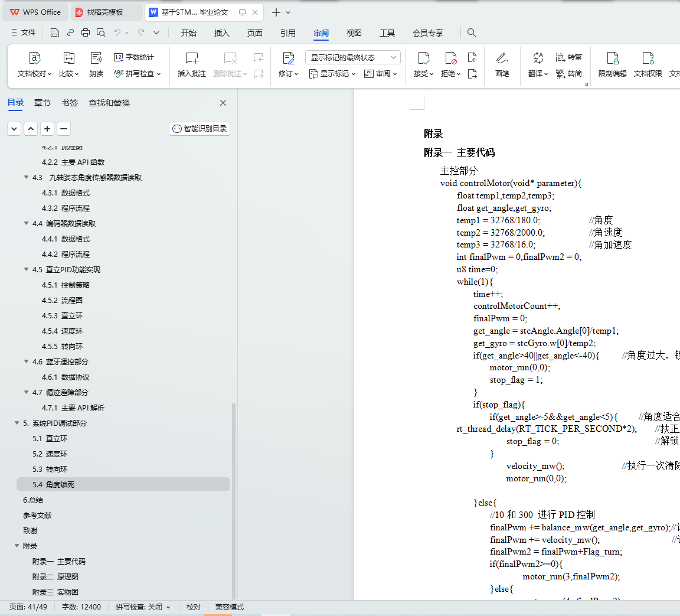This screenshot has width=680, height=616.
Task: Click the 字数: 12400 status entry
Action: [81, 607]
